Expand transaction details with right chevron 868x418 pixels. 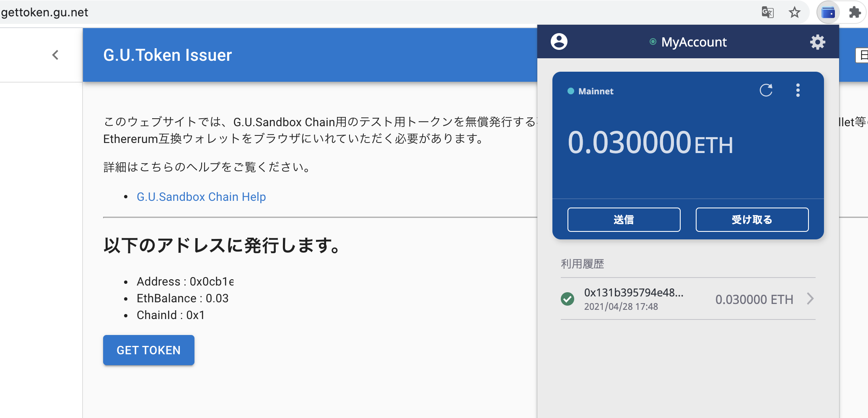(x=810, y=299)
